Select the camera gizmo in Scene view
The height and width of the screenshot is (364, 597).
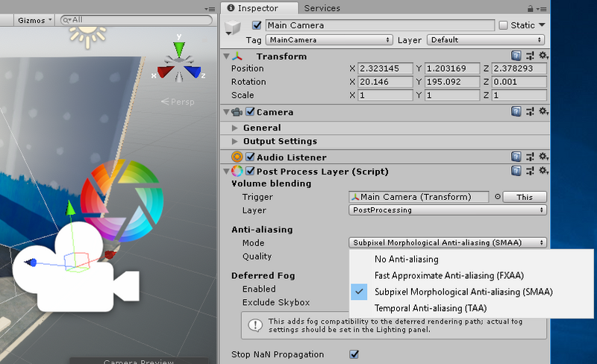[x=75, y=268]
